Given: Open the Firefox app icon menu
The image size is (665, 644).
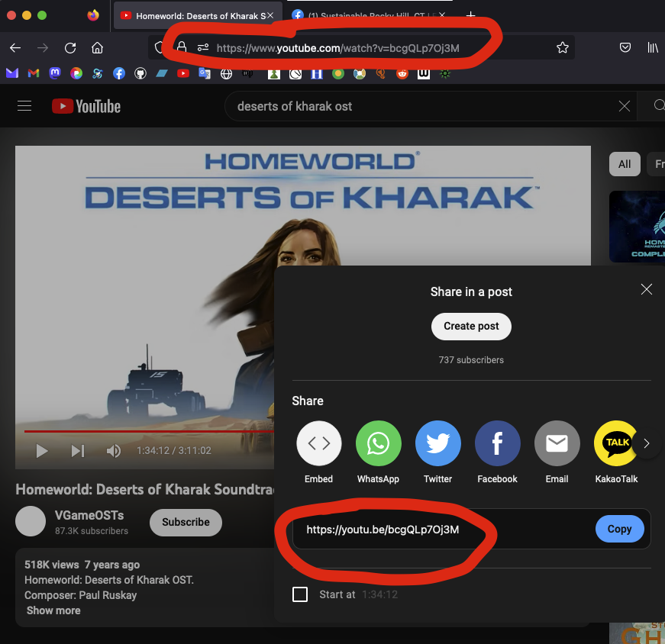Looking at the screenshot, I should (x=93, y=15).
